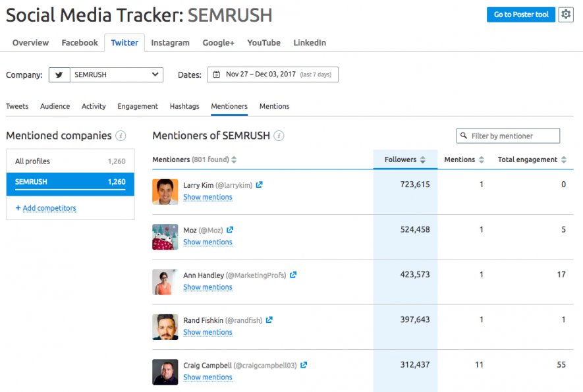This screenshot has height=392, width=583.
Task: Click Rand Fishkin's avatar photo
Action: (x=165, y=327)
